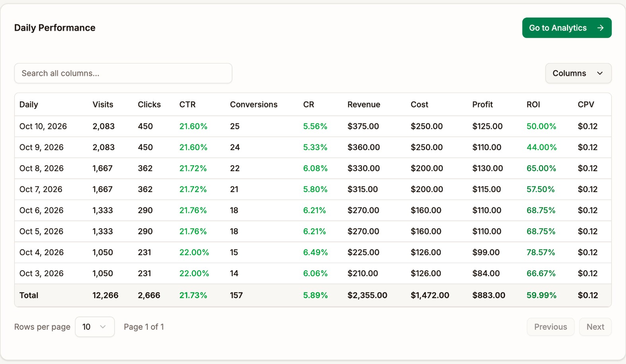
Task: Click the Daily Performance heading
Action: 55,28
